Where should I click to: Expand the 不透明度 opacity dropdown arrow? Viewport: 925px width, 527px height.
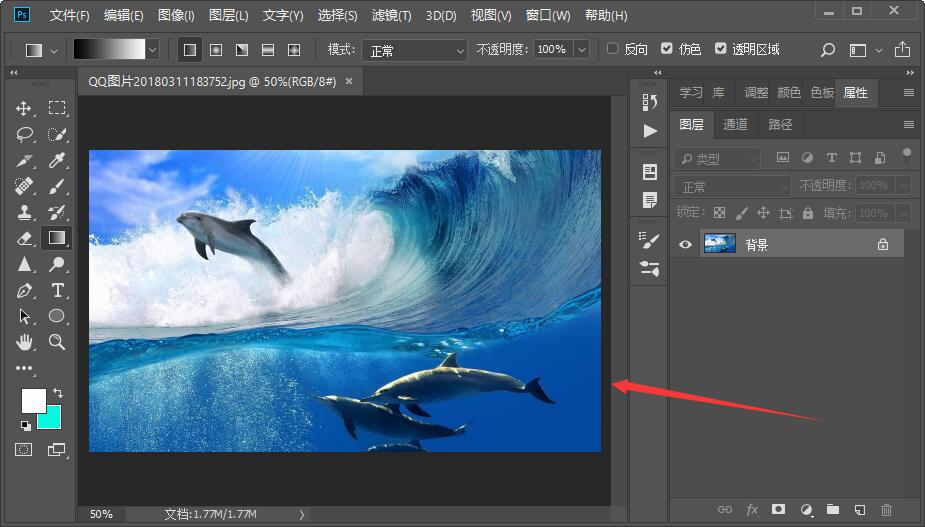(x=582, y=50)
